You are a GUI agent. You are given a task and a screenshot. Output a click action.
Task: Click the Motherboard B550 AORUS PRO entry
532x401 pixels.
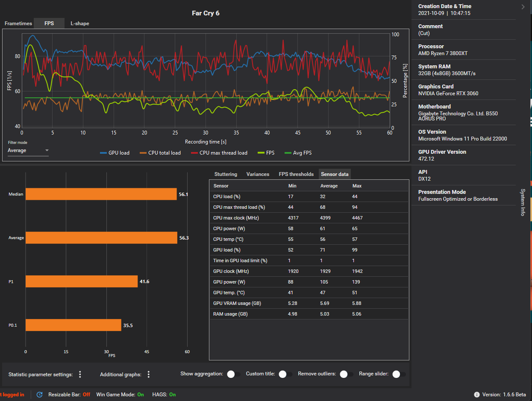click(464, 112)
